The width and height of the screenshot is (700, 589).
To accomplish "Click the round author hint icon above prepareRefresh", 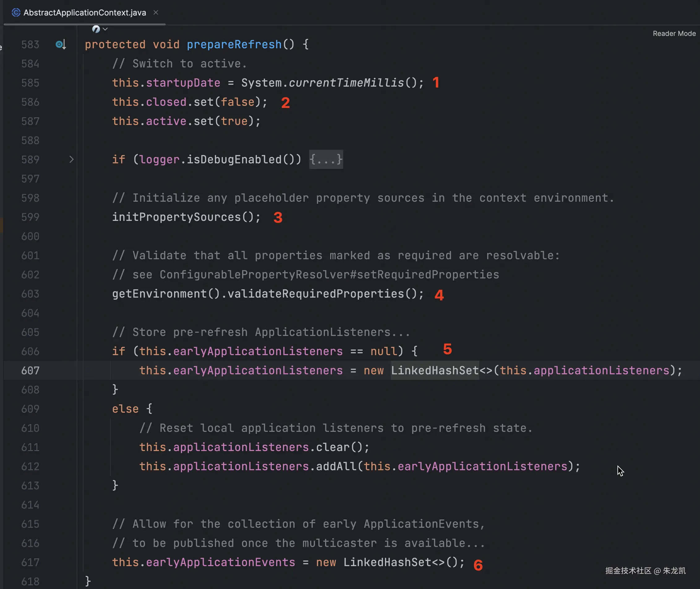I will click(x=96, y=29).
